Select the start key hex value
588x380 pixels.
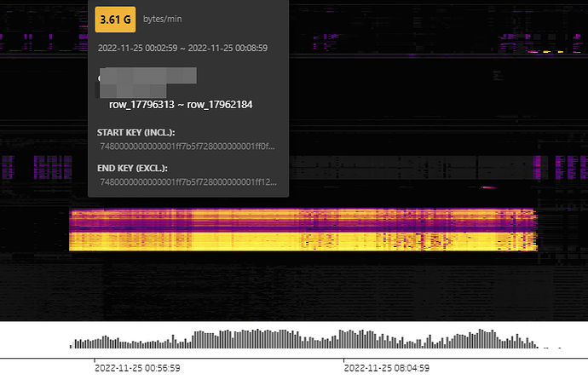click(187, 147)
